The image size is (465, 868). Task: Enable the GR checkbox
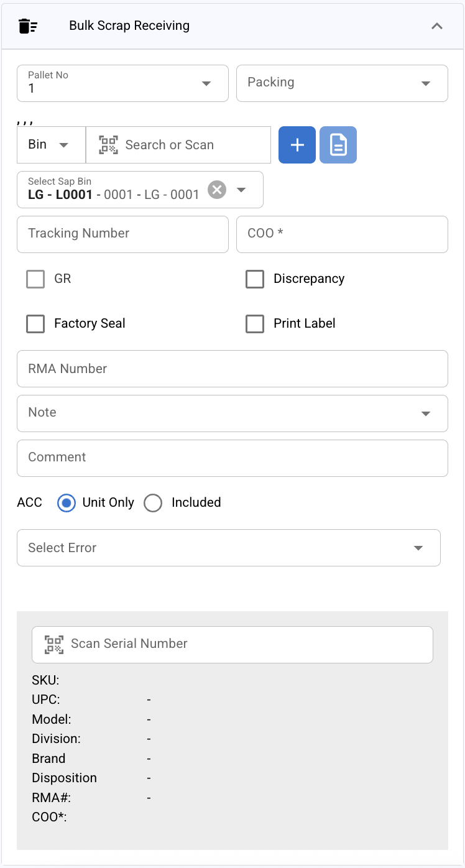pyautogui.click(x=35, y=279)
